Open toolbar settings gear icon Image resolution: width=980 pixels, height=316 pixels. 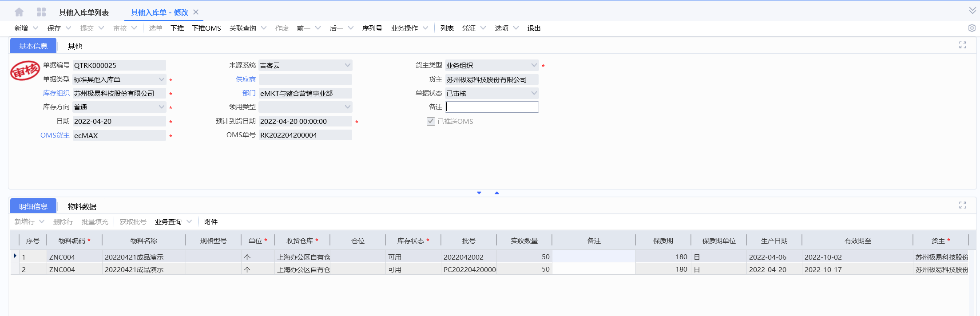pyautogui.click(x=972, y=28)
